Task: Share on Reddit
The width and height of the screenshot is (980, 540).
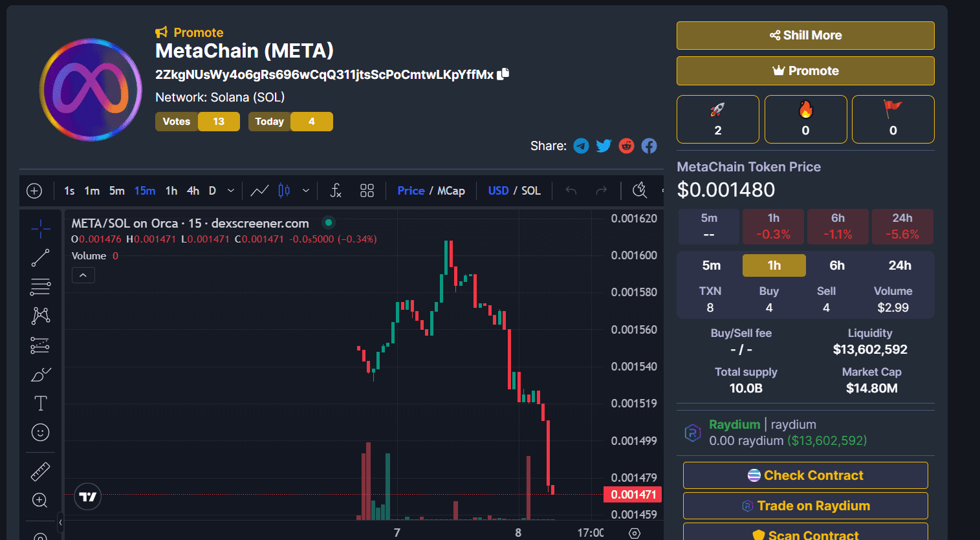Action: coord(626,146)
